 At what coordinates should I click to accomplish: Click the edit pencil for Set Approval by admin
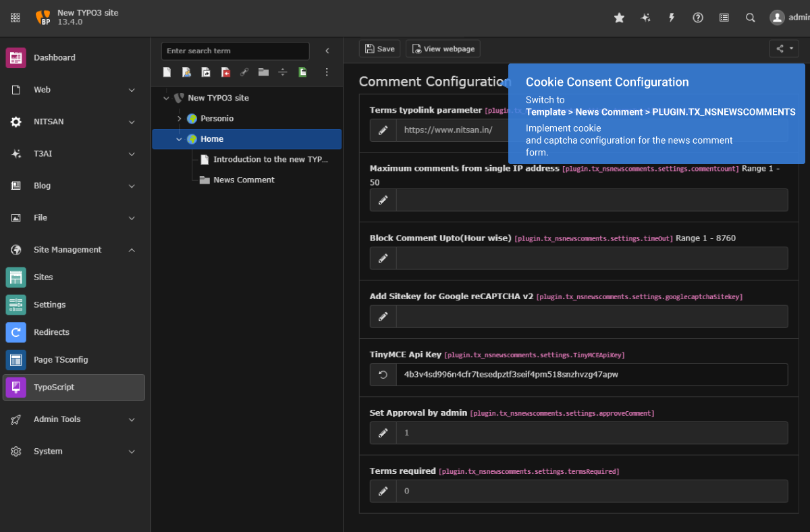[383, 433]
